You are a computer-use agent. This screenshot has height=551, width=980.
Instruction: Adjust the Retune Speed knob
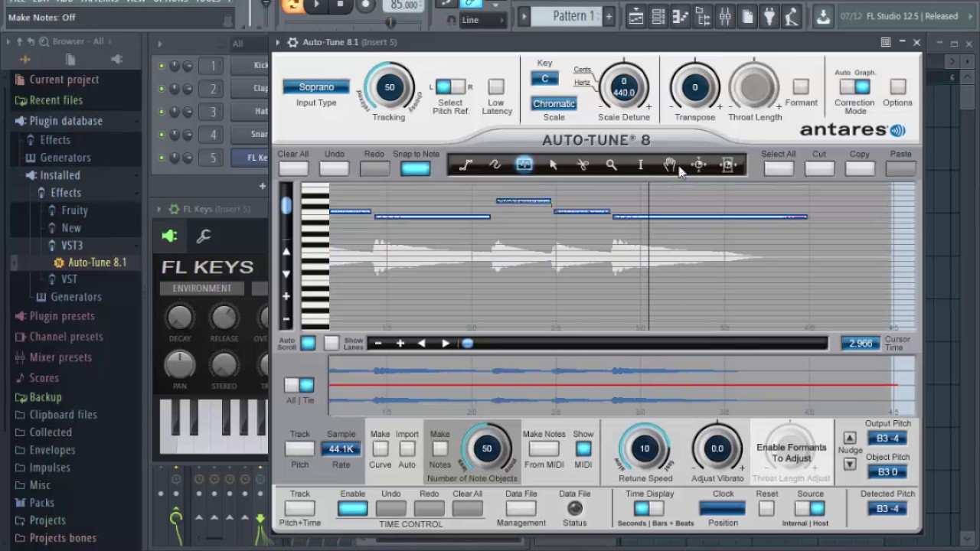pos(645,449)
